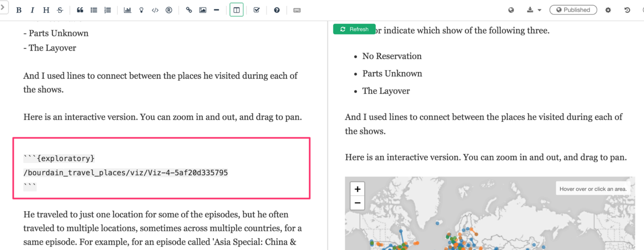The width and height of the screenshot is (644, 250).
Task: Zoom in on the map
Action: tap(357, 189)
